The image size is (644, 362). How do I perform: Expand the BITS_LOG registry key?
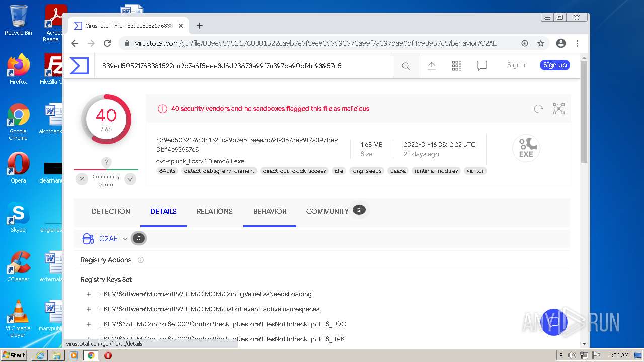[x=89, y=324]
